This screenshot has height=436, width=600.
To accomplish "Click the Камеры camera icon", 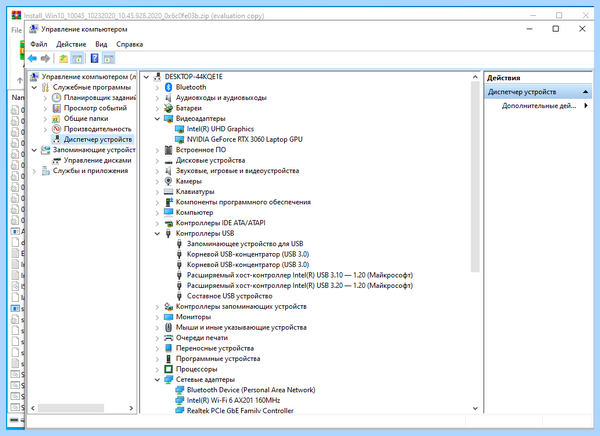I will 168,181.
